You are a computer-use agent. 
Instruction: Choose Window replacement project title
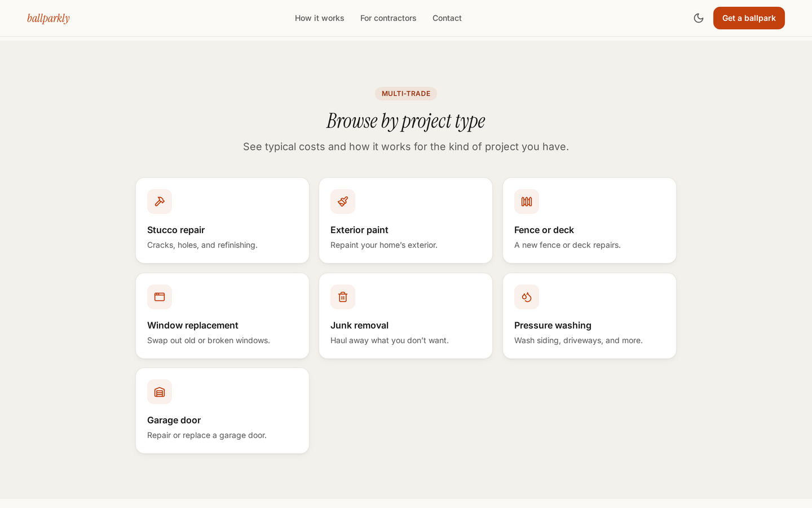pos(193,325)
